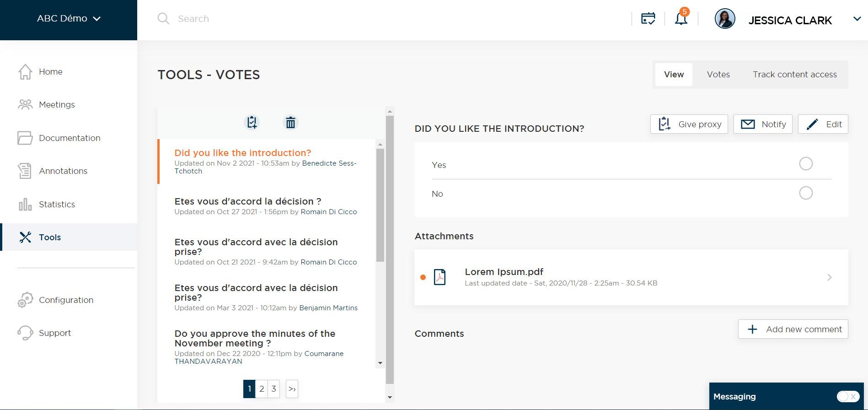
Task: Click inner list scroll up arrow
Action: pos(380,145)
